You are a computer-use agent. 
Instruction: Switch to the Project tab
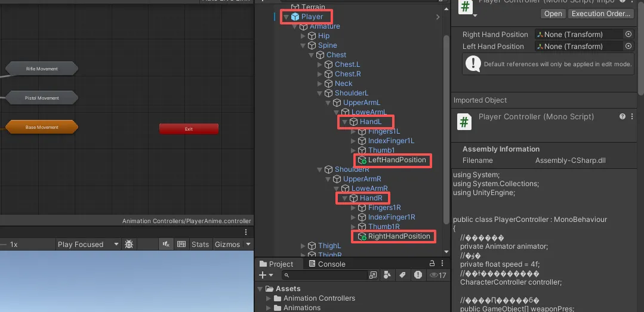276,264
